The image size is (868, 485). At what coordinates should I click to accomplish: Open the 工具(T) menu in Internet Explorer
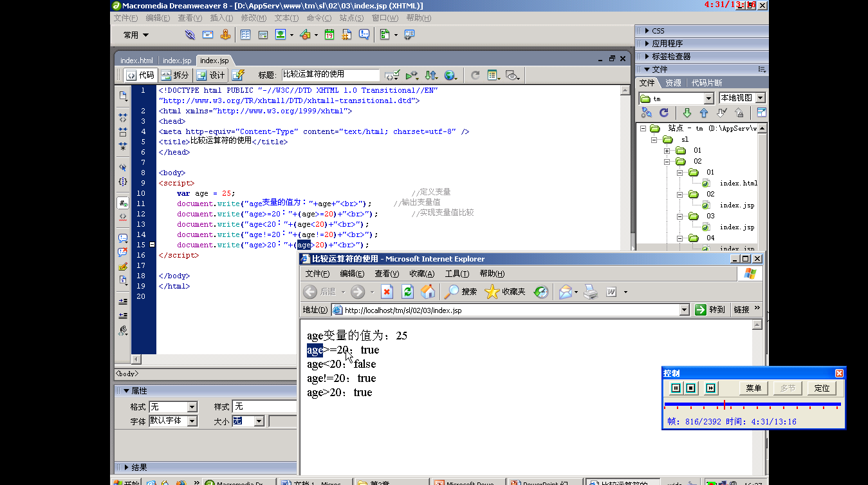tap(457, 274)
